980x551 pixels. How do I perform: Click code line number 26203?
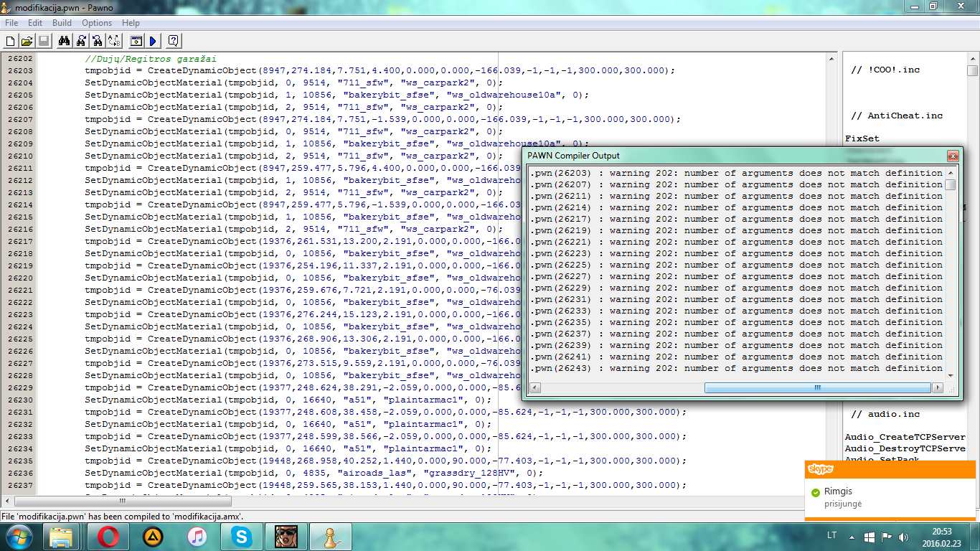click(20, 71)
